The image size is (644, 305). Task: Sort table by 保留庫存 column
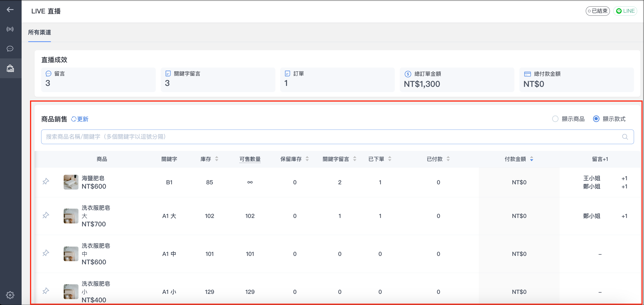tap(307, 159)
